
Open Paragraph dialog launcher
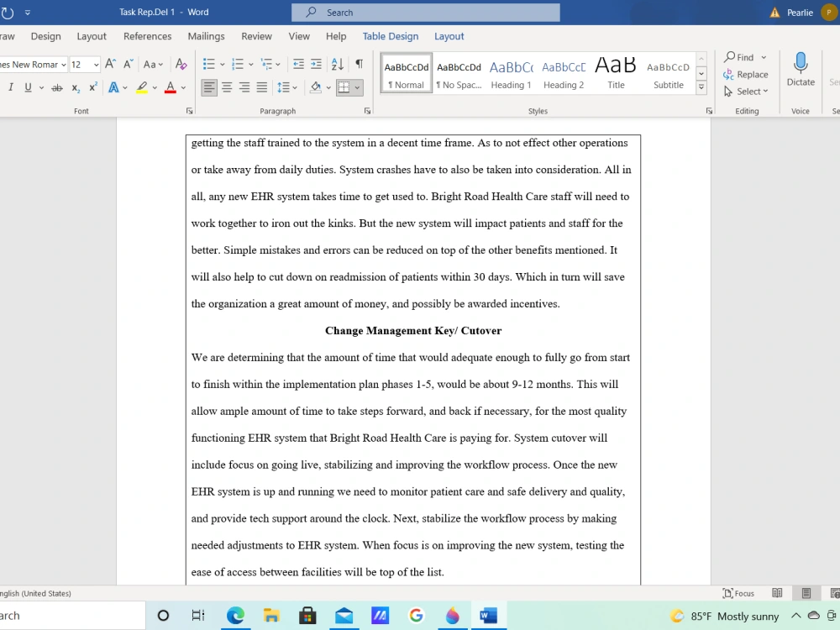(367, 111)
